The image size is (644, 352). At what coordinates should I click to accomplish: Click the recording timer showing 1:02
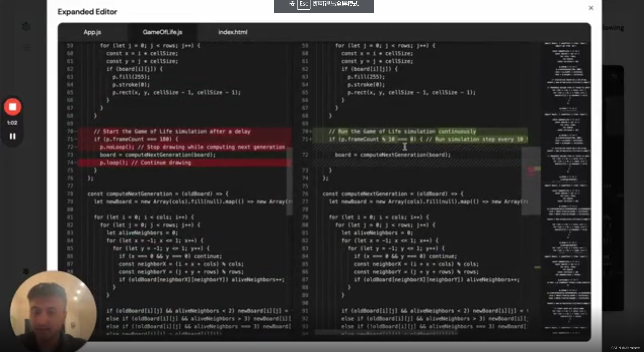[x=12, y=123]
